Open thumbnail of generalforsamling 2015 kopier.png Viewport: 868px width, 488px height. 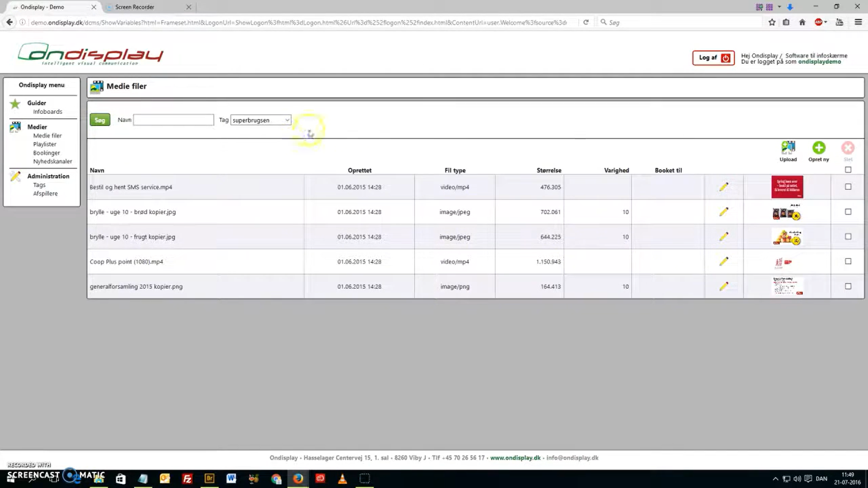coord(788,286)
